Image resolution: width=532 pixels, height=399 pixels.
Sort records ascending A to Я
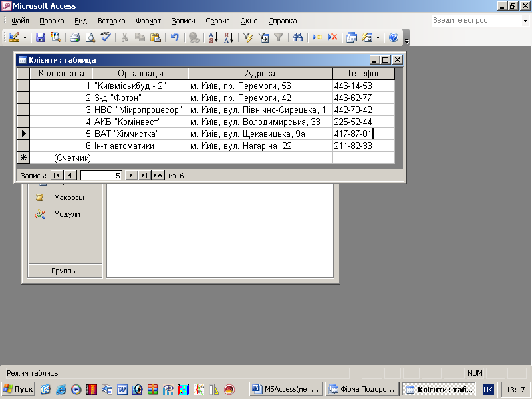[213, 37]
